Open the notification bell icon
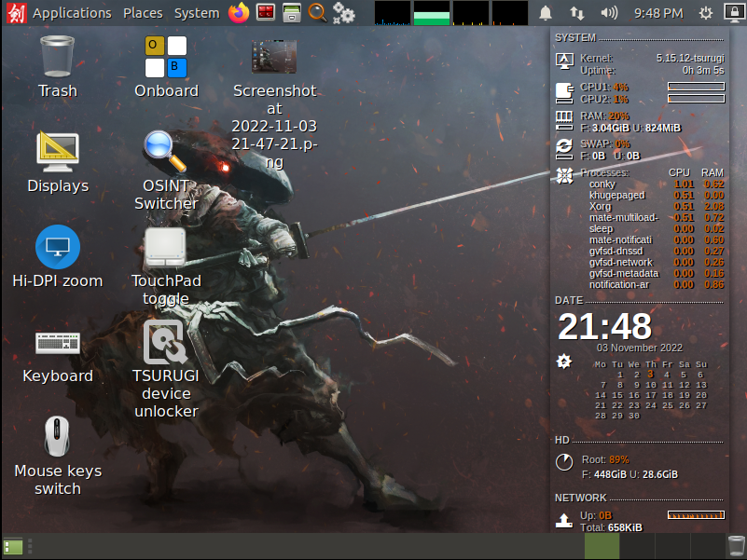Screen dimensions: 747x560 (x=546, y=13)
